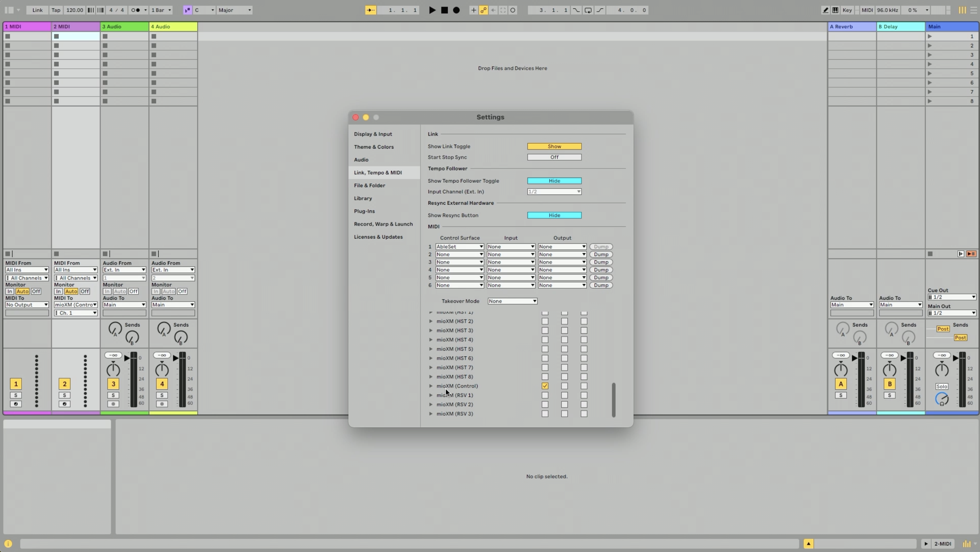Open the Takeover Mode dropdown
Screen dimensions: 980x552
(512, 301)
